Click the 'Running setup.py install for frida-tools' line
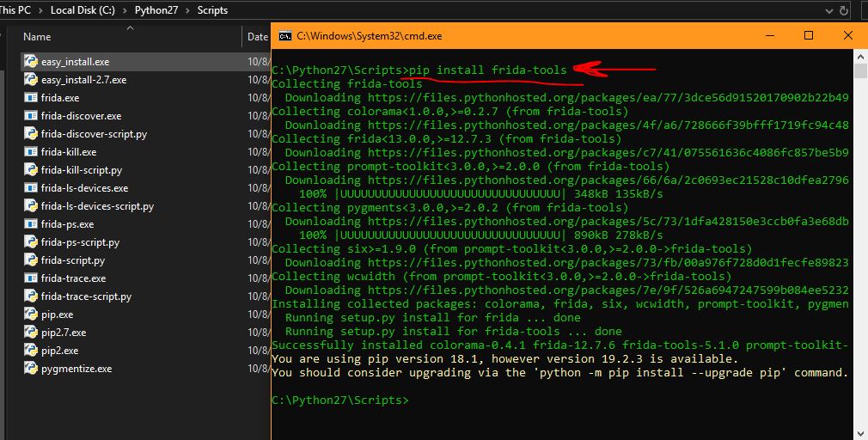The image size is (868, 440). (x=454, y=331)
